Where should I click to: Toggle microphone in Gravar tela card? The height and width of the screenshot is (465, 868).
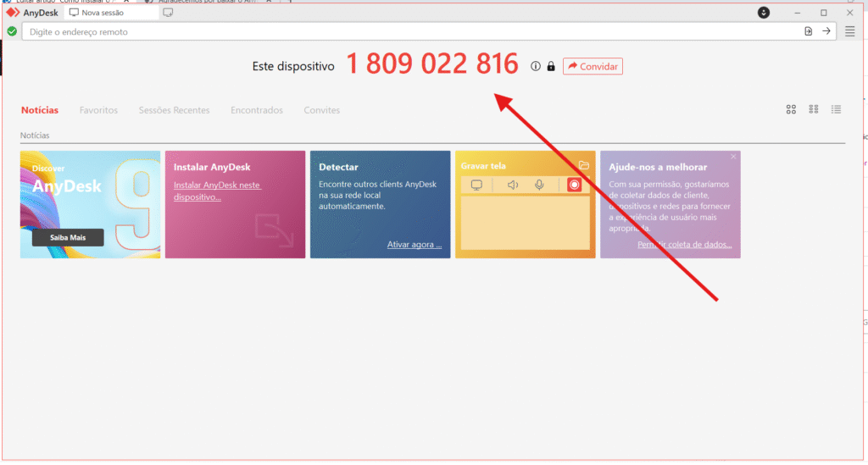[539, 185]
